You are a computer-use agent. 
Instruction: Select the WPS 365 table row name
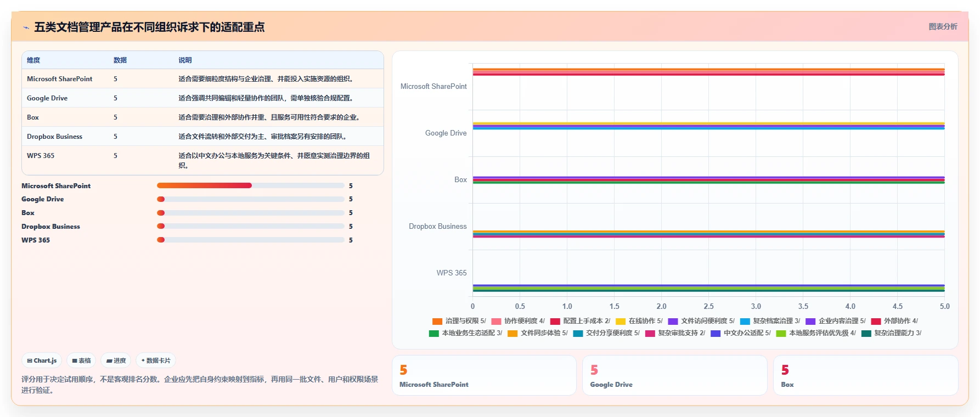(x=41, y=156)
